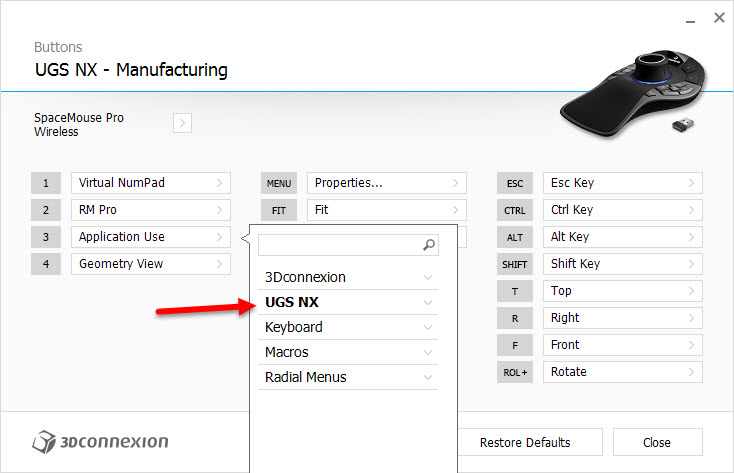Click the "SpaceMouse Pro Wireless" label

[79, 125]
